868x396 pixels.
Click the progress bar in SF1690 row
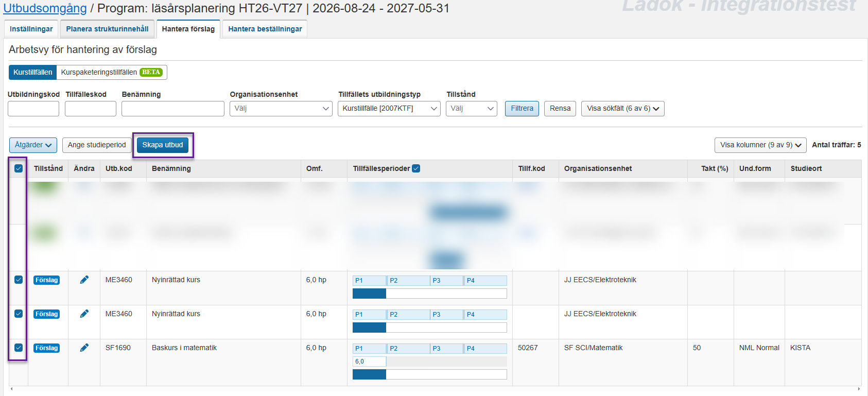coord(429,374)
